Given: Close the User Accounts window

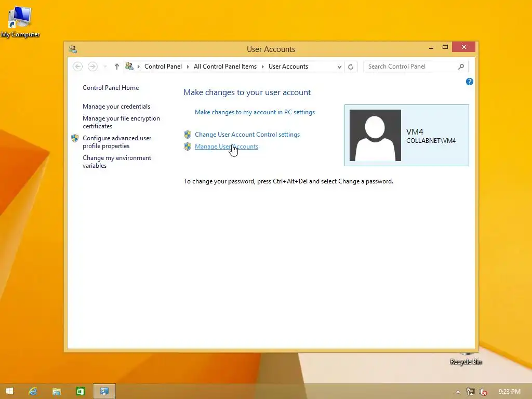Looking at the screenshot, I should click(x=464, y=47).
